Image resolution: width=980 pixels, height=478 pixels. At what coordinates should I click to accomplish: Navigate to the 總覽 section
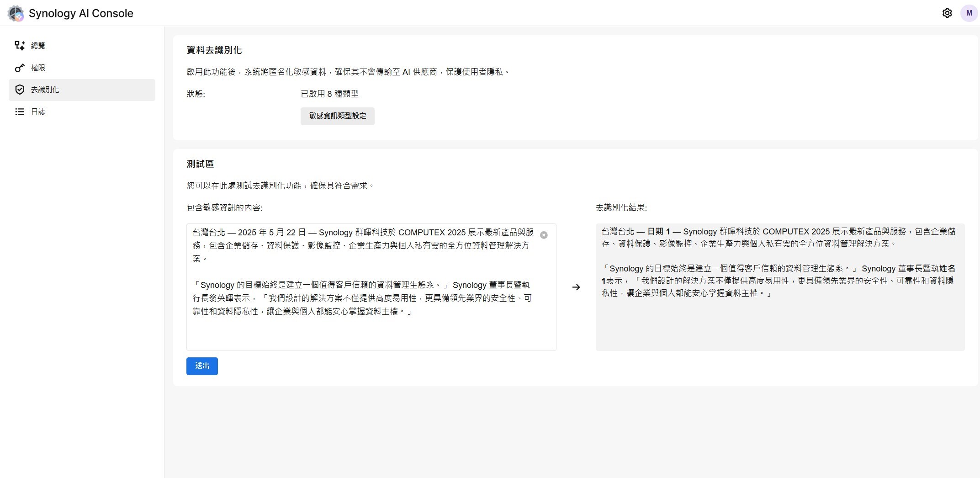(x=38, y=45)
